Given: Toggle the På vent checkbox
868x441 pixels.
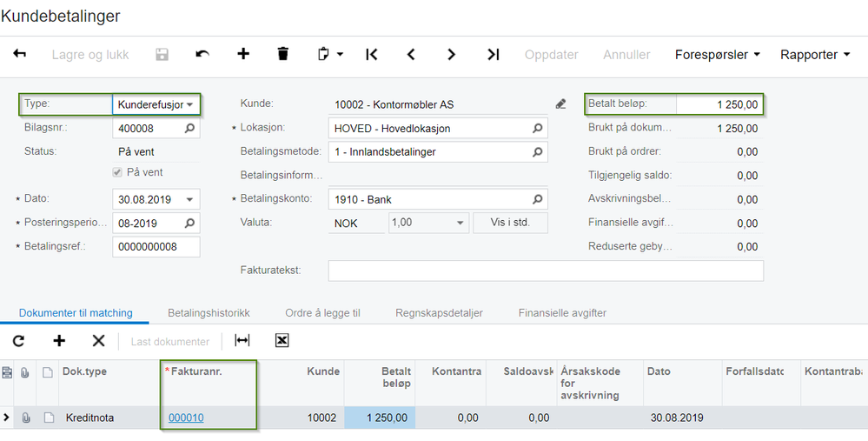Looking at the screenshot, I should point(117,172).
